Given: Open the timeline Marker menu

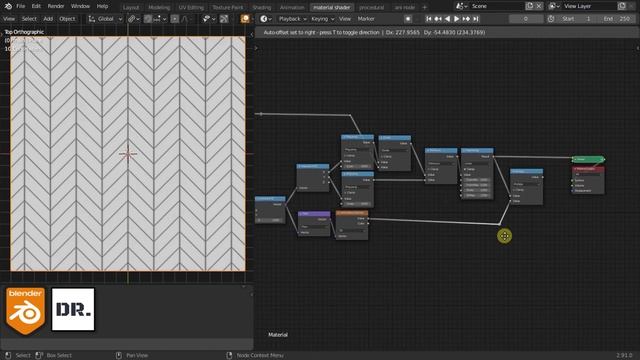Looking at the screenshot, I should 366,19.
